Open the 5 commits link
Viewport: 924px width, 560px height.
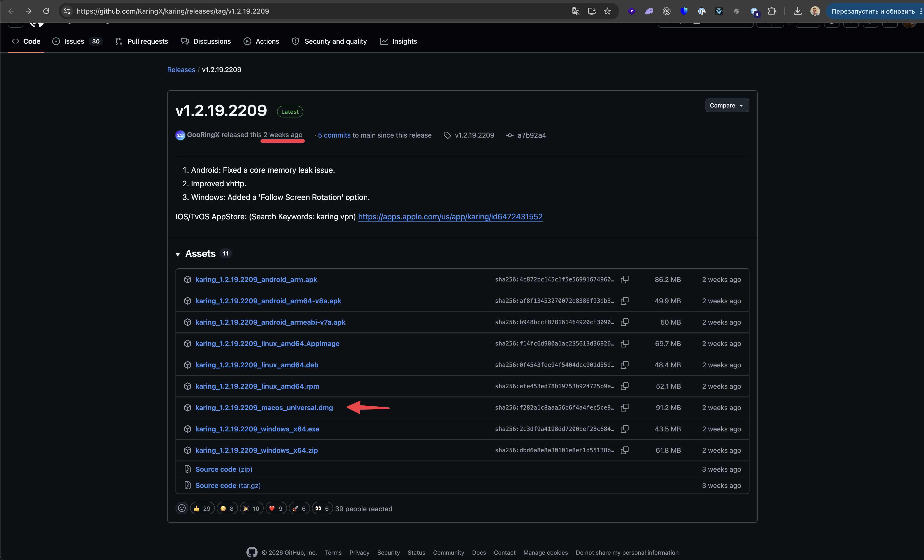334,135
